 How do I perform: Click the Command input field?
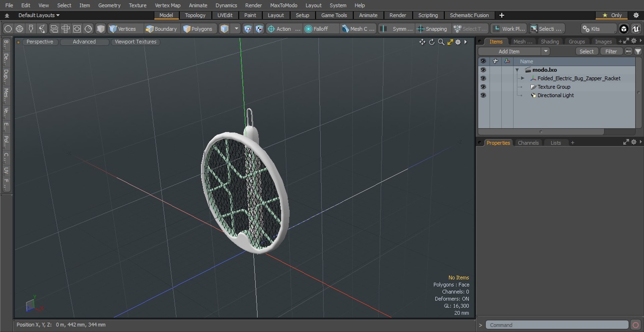(x=557, y=325)
